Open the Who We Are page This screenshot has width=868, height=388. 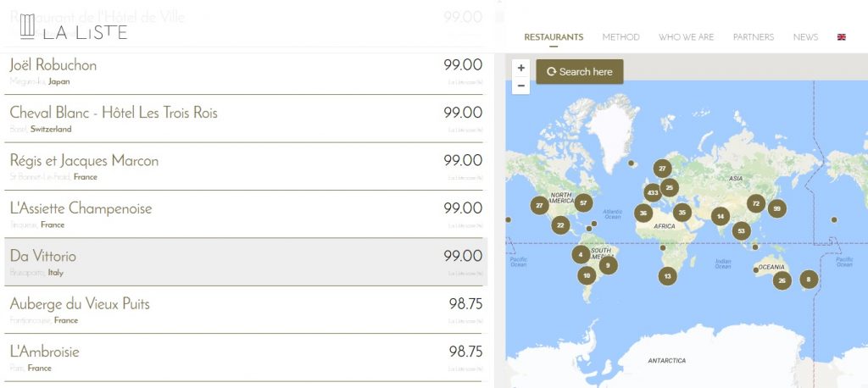[686, 37]
